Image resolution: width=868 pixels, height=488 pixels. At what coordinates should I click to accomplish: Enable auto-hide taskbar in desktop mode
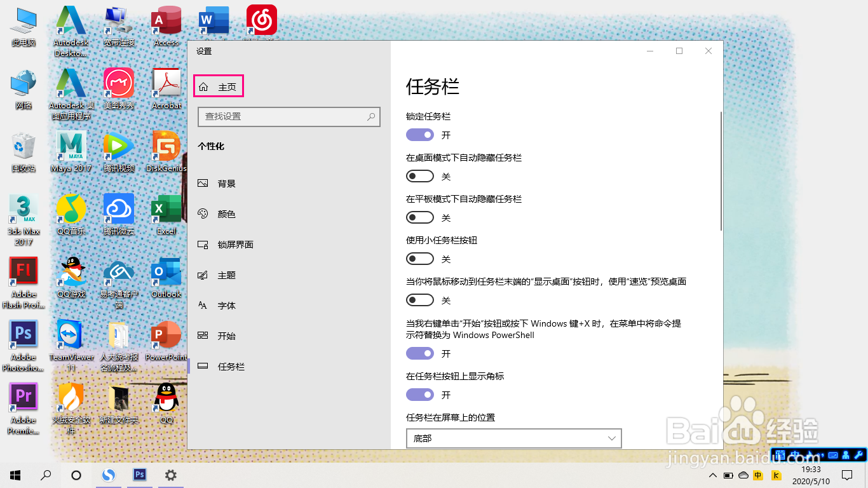[x=419, y=176]
